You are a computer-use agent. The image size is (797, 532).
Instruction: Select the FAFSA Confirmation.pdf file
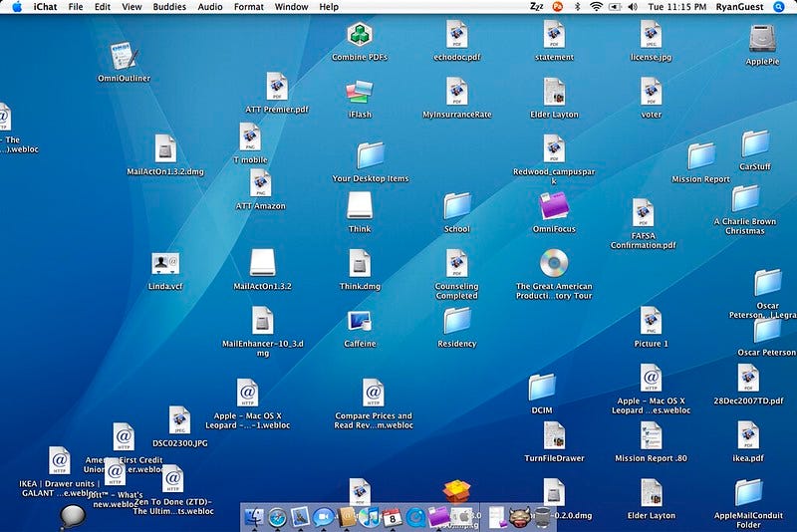pyautogui.click(x=643, y=212)
